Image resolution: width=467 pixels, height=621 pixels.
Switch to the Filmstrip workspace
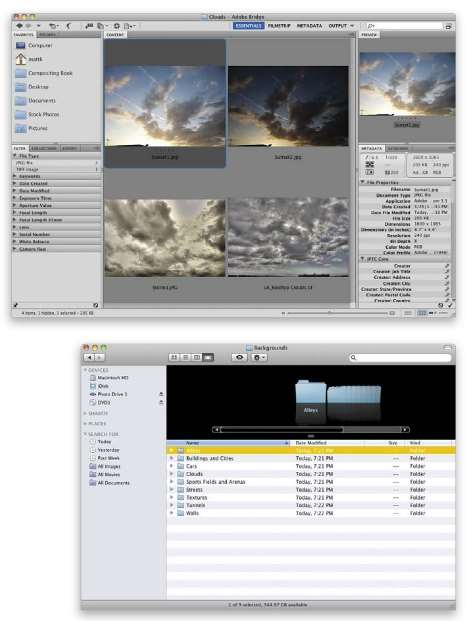coord(279,26)
